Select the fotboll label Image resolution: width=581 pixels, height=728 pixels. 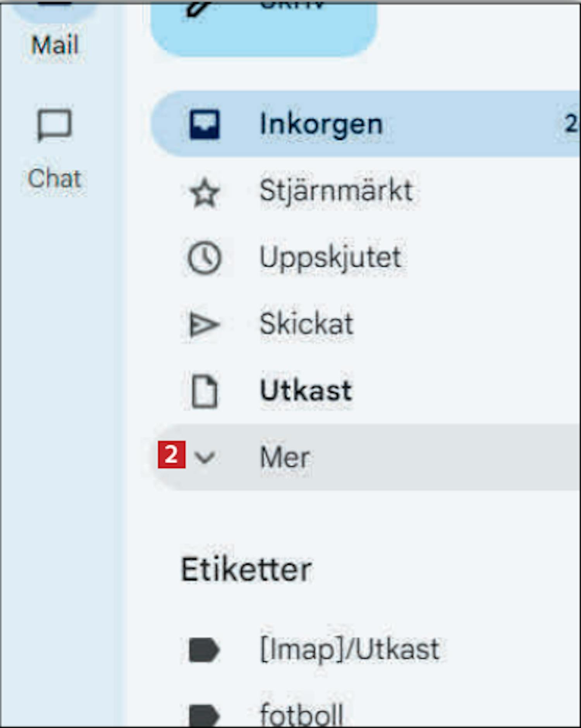tap(302, 714)
